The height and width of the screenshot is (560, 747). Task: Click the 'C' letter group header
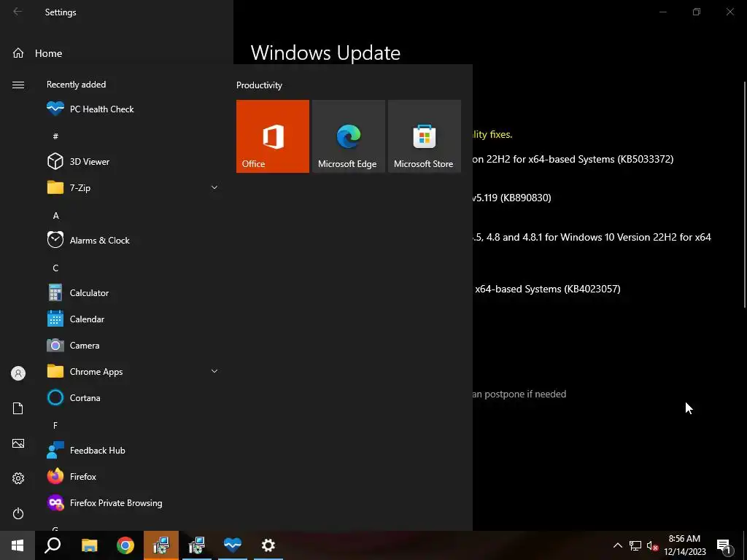coord(55,268)
